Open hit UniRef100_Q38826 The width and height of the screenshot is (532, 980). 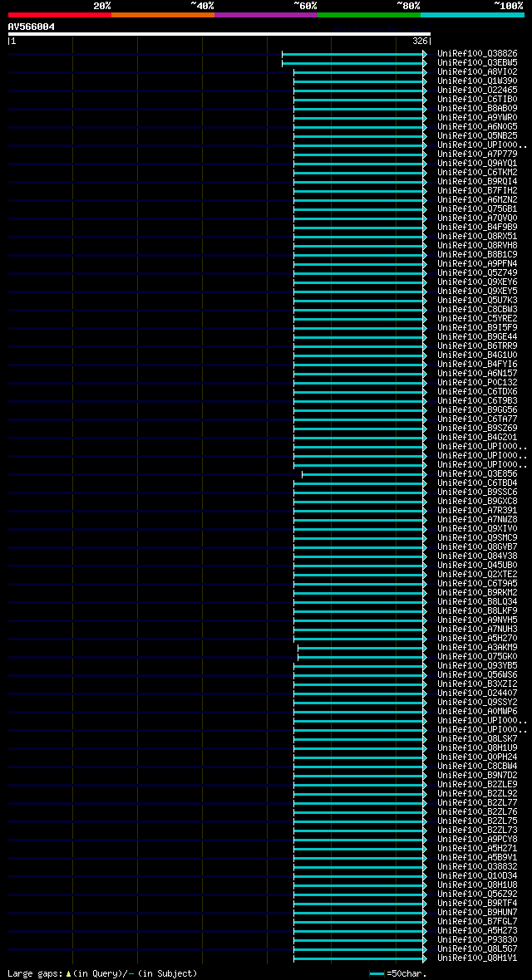click(x=477, y=54)
